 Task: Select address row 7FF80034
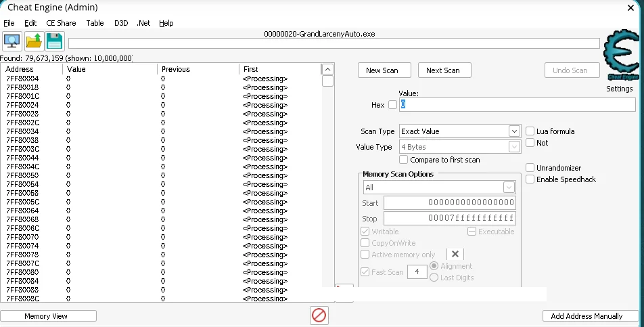[162, 131]
